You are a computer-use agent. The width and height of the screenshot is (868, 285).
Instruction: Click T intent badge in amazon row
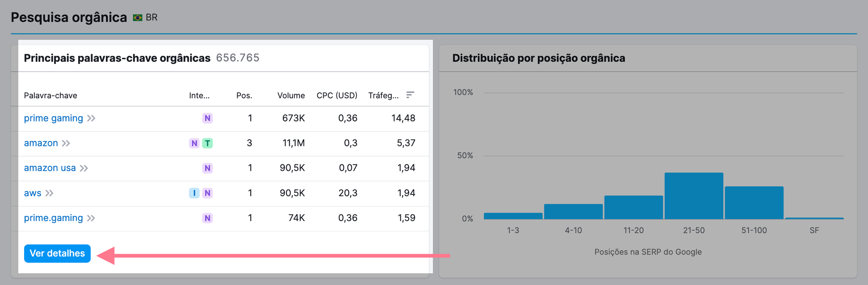pyautogui.click(x=208, y=143)
